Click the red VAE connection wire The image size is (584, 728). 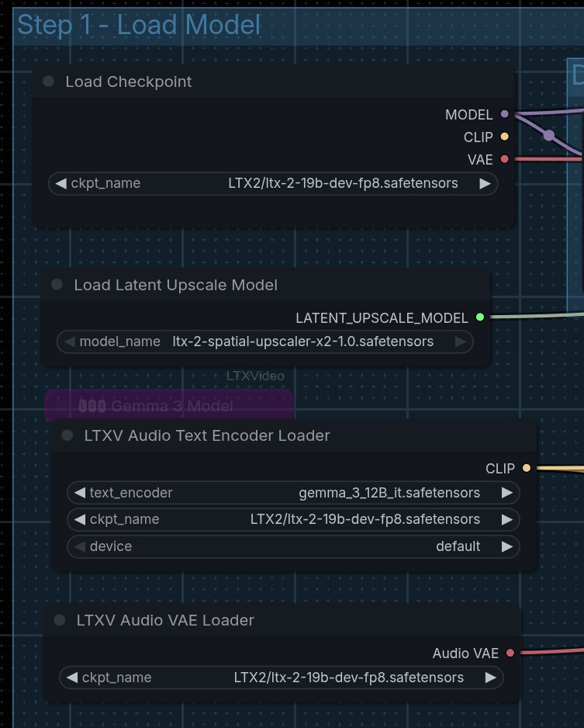click(x=548, y=159)
